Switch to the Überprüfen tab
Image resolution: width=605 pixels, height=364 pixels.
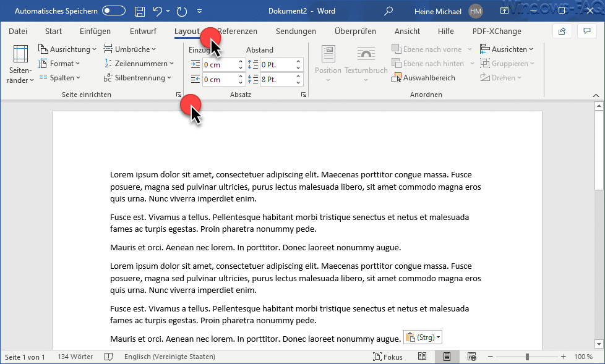[355, 32]
